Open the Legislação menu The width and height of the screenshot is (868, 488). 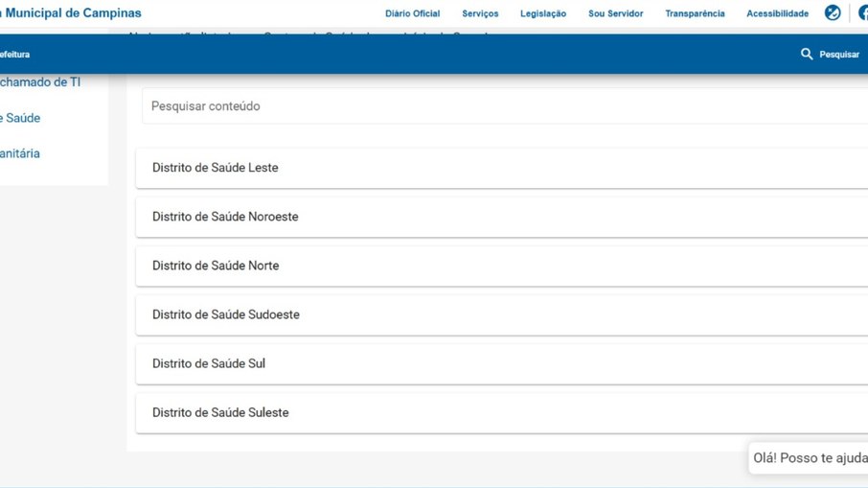pos(543,13)
